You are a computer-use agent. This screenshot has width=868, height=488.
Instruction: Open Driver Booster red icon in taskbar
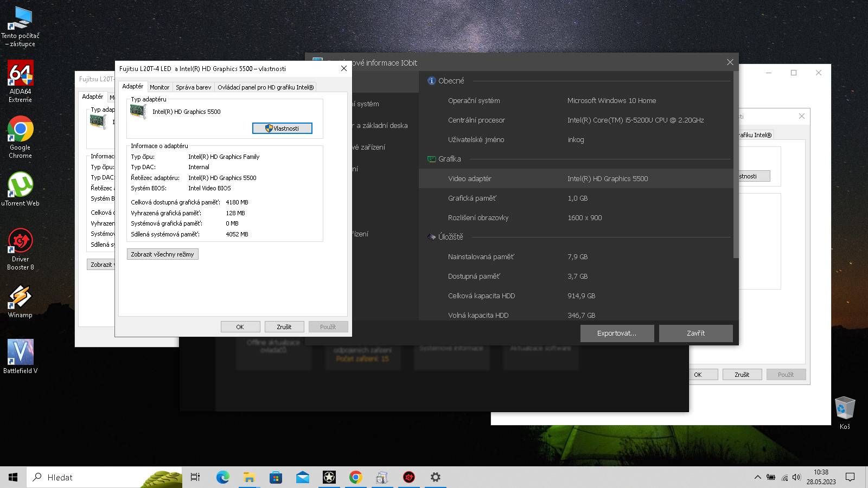click(409, 477)
